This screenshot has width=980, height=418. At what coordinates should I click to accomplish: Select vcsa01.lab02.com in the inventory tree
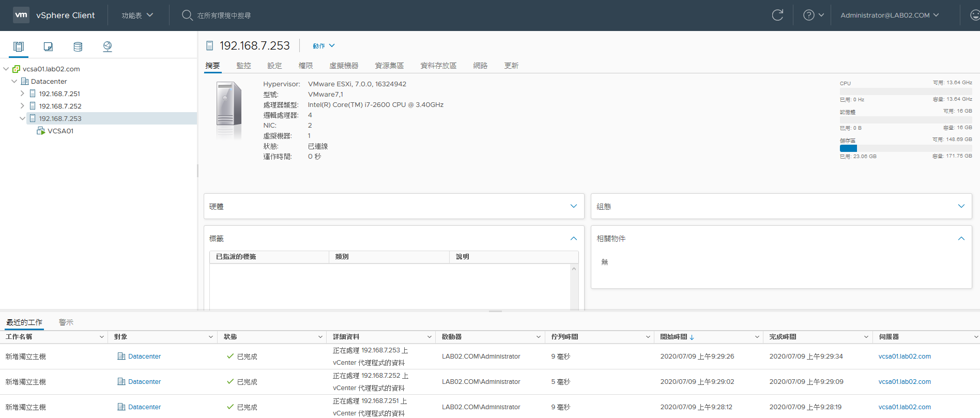(x=51, y=69)
